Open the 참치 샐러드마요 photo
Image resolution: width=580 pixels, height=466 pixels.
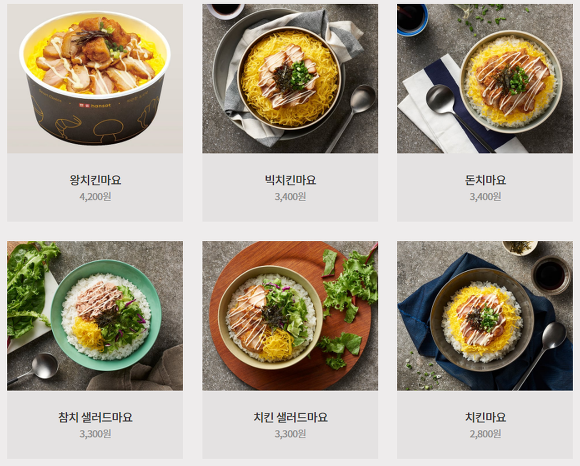(95, 316)
